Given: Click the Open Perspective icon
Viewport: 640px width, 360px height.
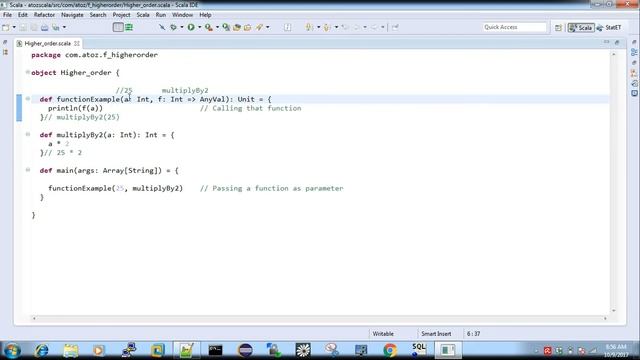Looking at the screenshot, I should pos(558,27).
